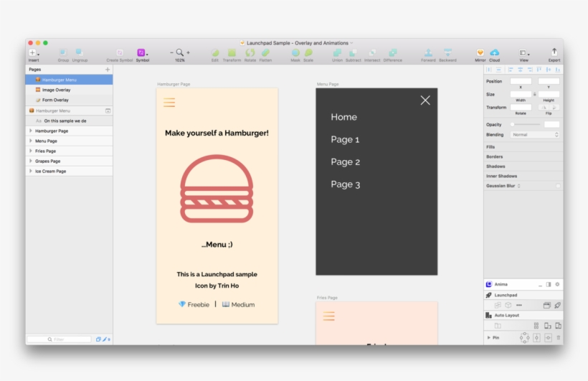This screenshot has width=588, height=381.
Task: Click the Align left edges icon
Action: [511, 70]
